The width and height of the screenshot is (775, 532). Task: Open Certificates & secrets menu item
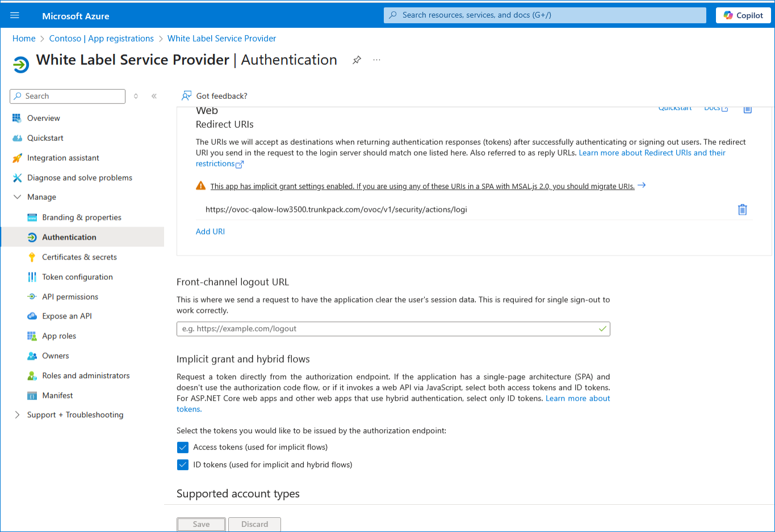(79, 257)
